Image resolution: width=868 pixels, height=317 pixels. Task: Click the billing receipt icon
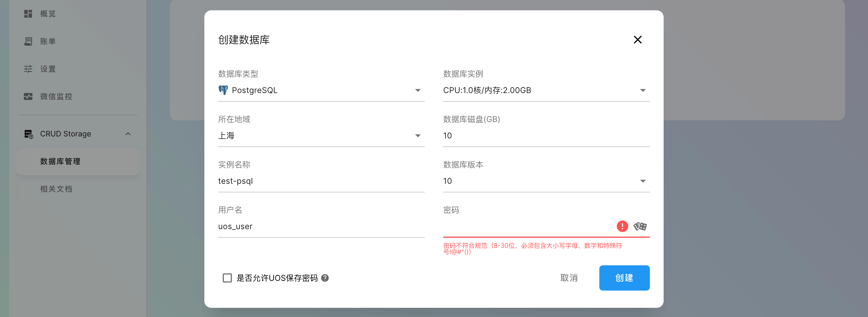pyautogui.click(x=28, y=41)
